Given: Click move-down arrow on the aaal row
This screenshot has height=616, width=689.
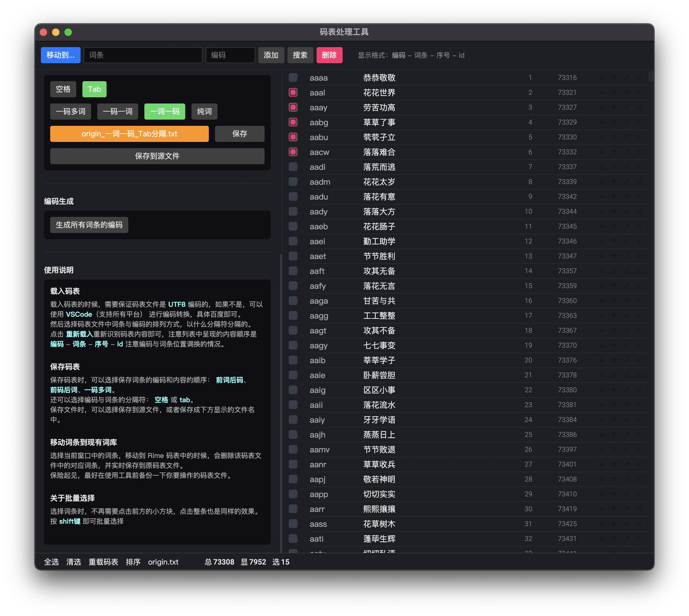Looking at the screenshot, I should coord(614,92).
